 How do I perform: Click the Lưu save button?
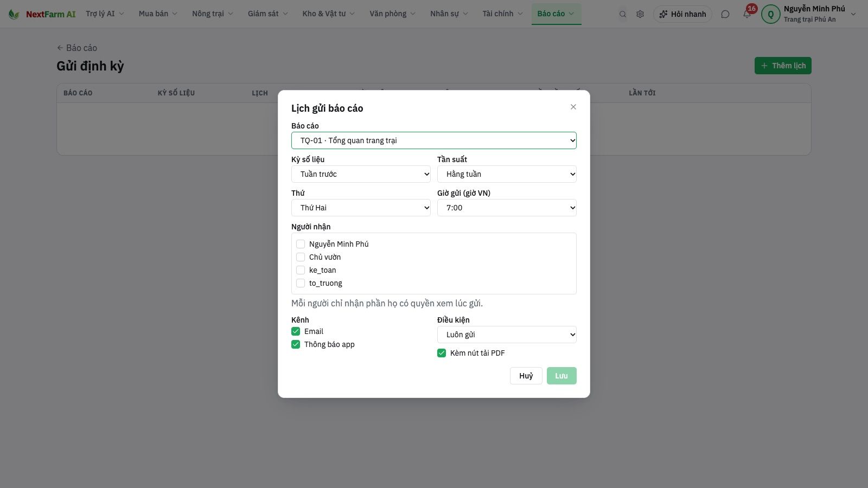[561, 376]
